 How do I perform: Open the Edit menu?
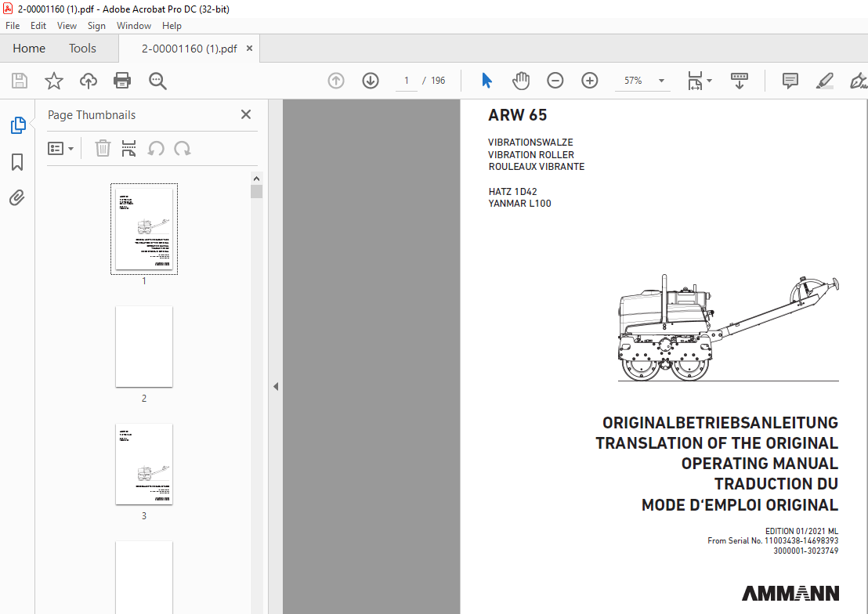pos(38,26)
